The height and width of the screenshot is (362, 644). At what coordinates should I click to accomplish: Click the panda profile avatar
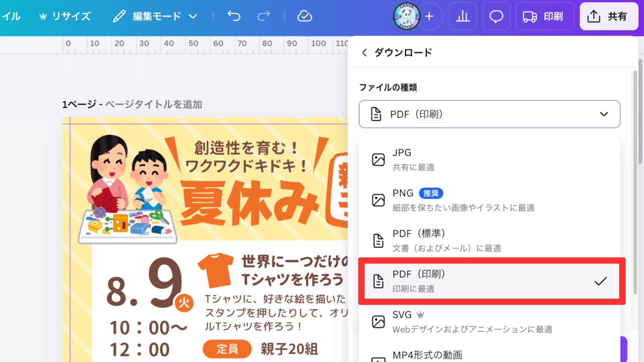pos(407,16)
